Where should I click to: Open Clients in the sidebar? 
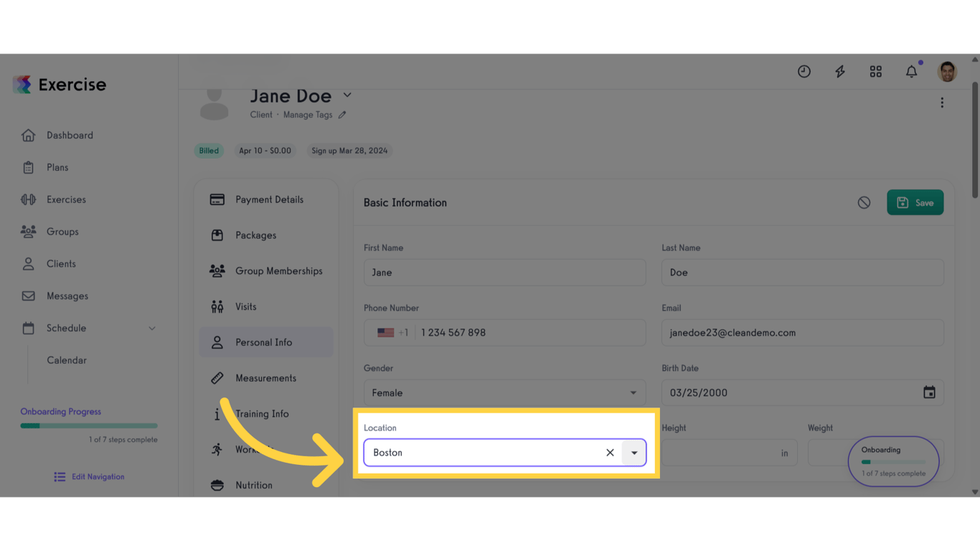(x=61, y=264)
